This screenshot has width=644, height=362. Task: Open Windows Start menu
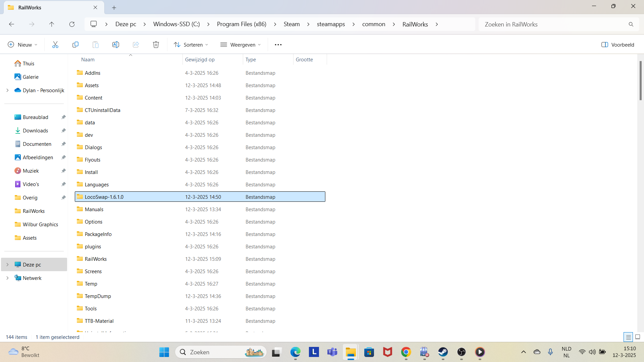coord(164,352)
